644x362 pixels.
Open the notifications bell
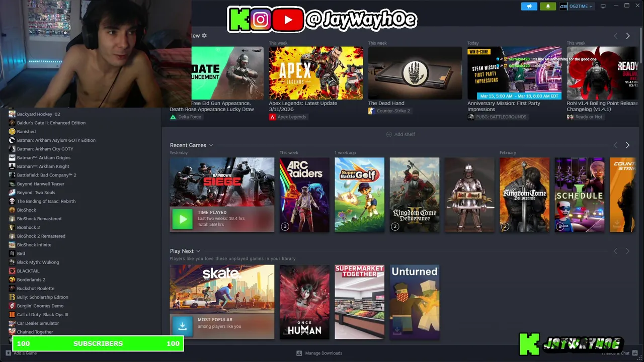[x=548, y=6]
